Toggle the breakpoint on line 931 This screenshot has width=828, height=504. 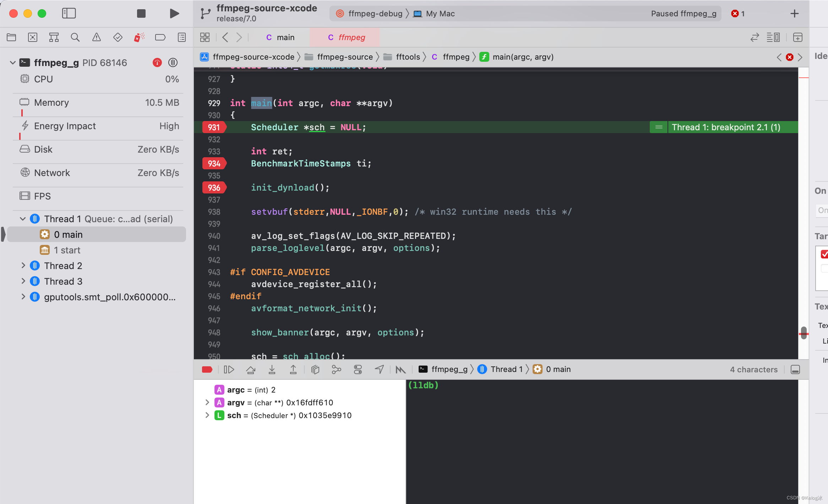coord(214,127)
